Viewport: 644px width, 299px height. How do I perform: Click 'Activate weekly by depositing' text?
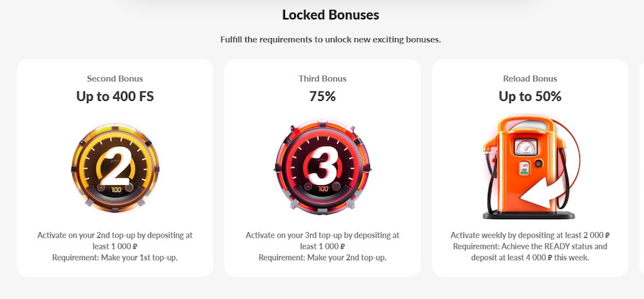pyautogui.click(x=530, y=236)
